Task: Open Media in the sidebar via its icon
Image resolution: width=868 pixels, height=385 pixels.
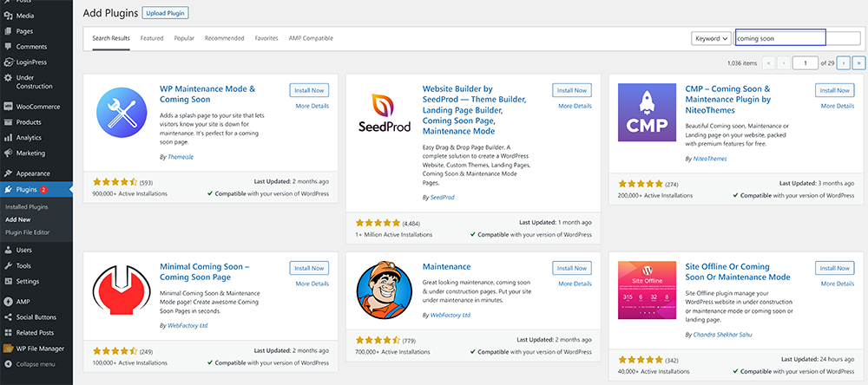Action: tap(8, 16)
